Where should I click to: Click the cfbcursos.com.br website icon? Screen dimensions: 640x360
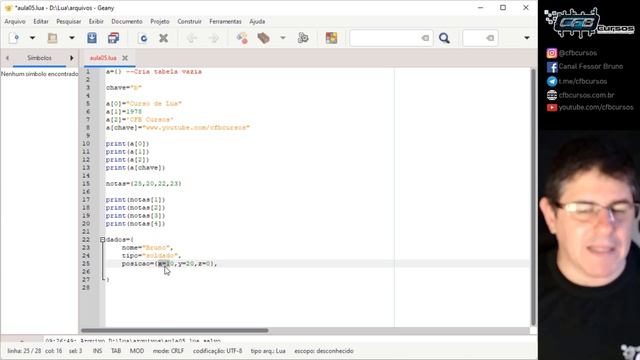pyautogui.click(x=552, y=95)
